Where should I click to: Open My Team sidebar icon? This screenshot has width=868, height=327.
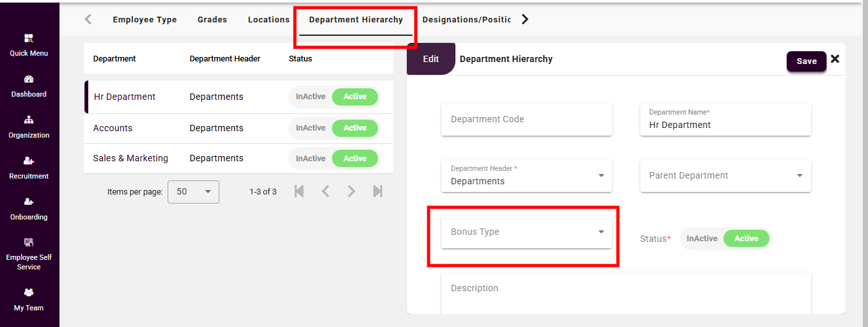(x=29, y=292)
